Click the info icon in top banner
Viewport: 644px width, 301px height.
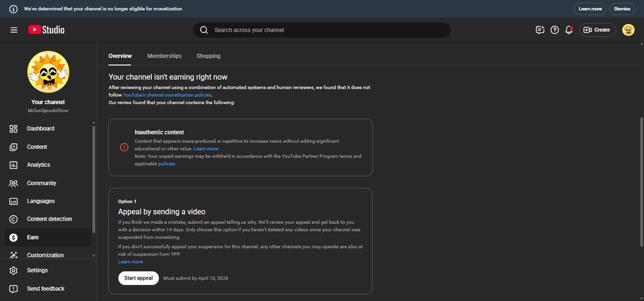(x=13, y=9)
